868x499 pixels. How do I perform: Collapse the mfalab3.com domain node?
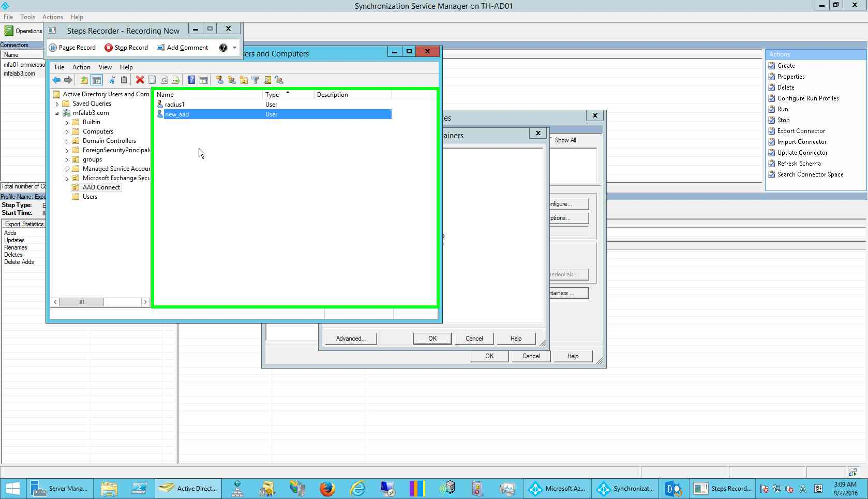pyautogui.click(x=57, y=113)
